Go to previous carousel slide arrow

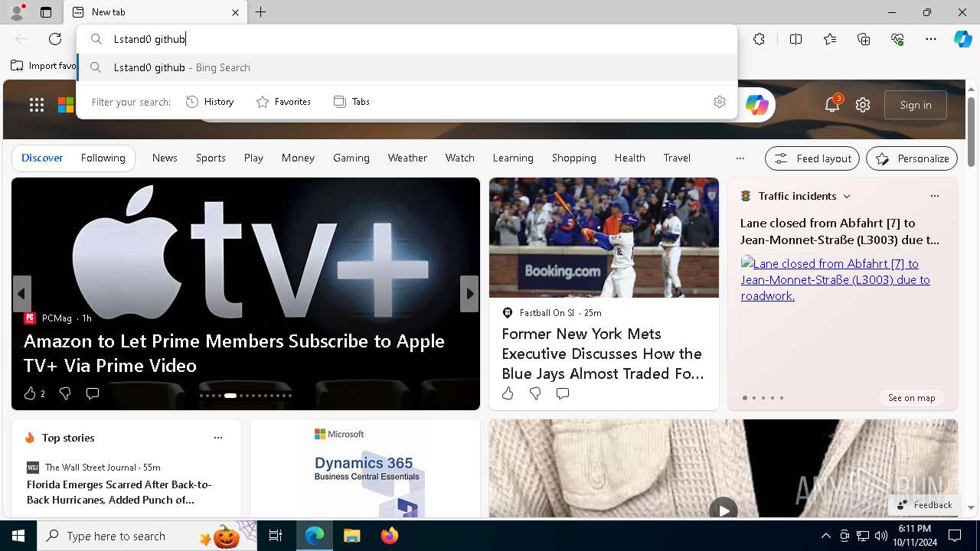click(21, 294)
